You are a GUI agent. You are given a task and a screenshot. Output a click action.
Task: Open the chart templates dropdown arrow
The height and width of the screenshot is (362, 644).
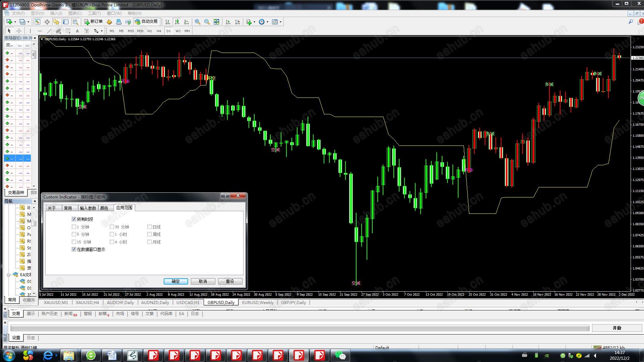coord(281,22)
